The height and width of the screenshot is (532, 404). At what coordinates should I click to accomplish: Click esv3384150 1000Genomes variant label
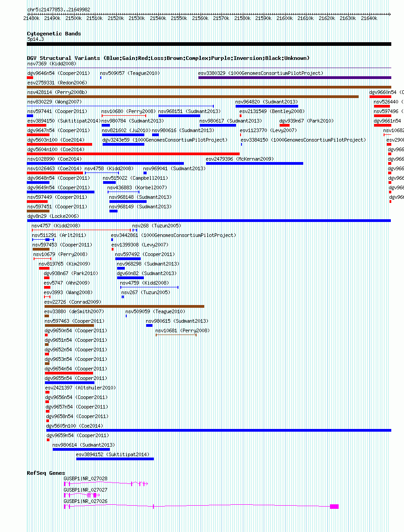(x=303, y=140)
